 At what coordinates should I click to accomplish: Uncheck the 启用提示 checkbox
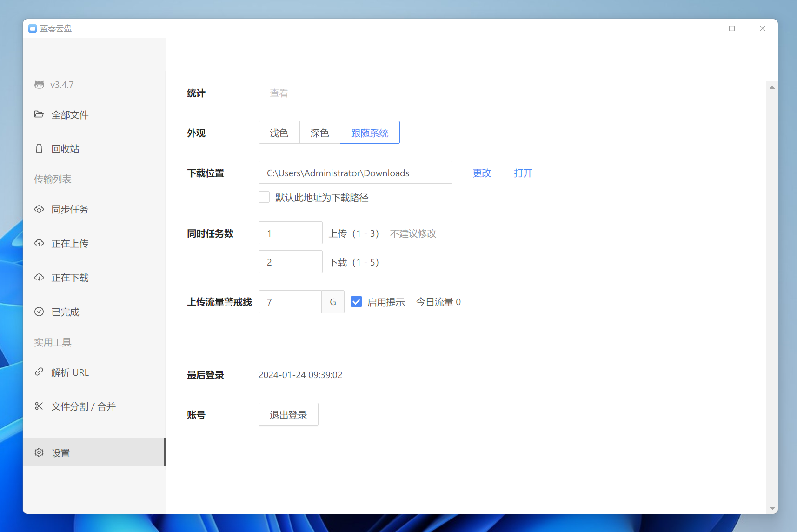[x=356, y=302]
